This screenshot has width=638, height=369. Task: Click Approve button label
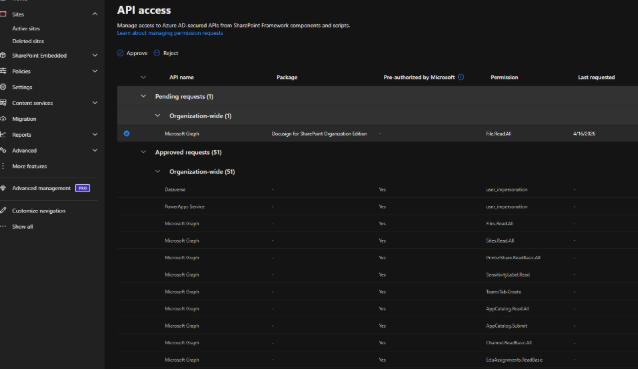[137, 53]
